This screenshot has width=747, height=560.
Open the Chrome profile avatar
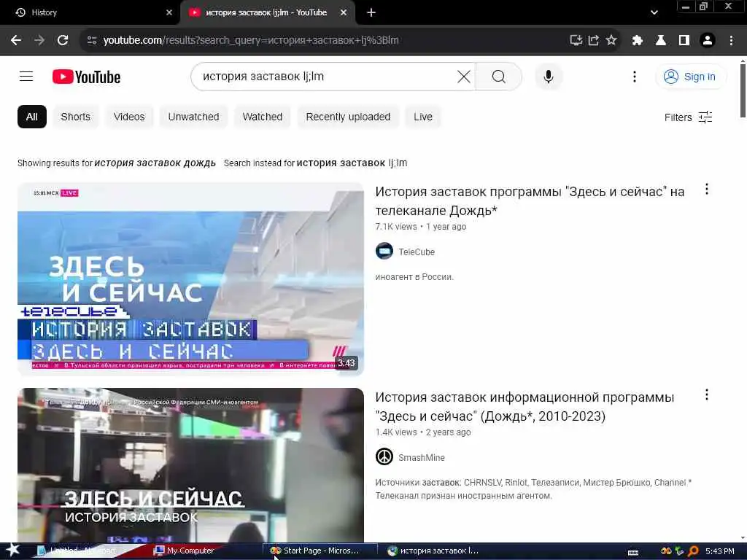[708, 40]
